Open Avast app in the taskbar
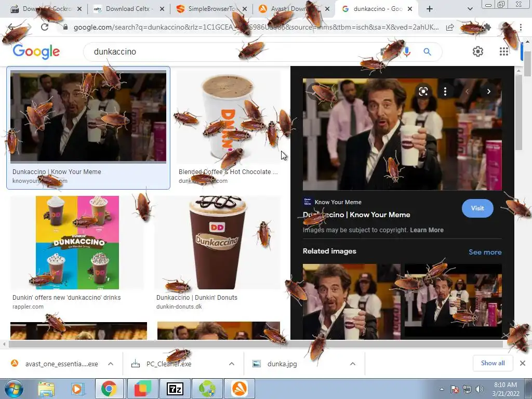This screenshot has height=399, width=532. point(240,389)
